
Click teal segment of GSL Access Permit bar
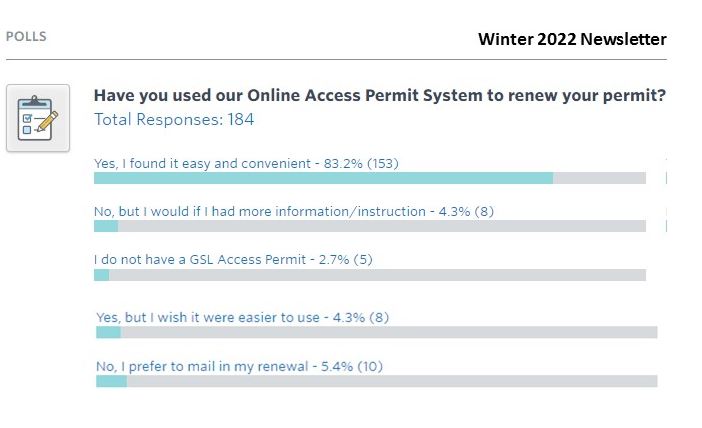point(101,275)
